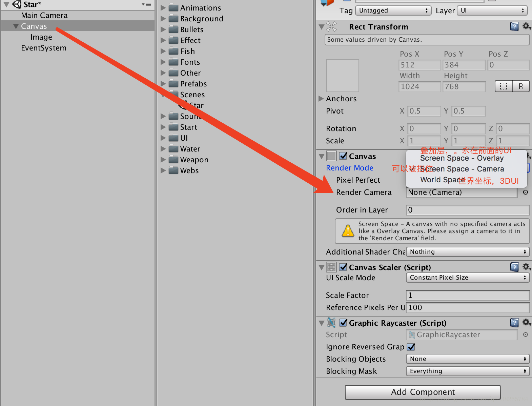Click the Canvas component icon
The width and height of the screenshot is (532, 406).
pyautogui.click(x=331, y=156)
